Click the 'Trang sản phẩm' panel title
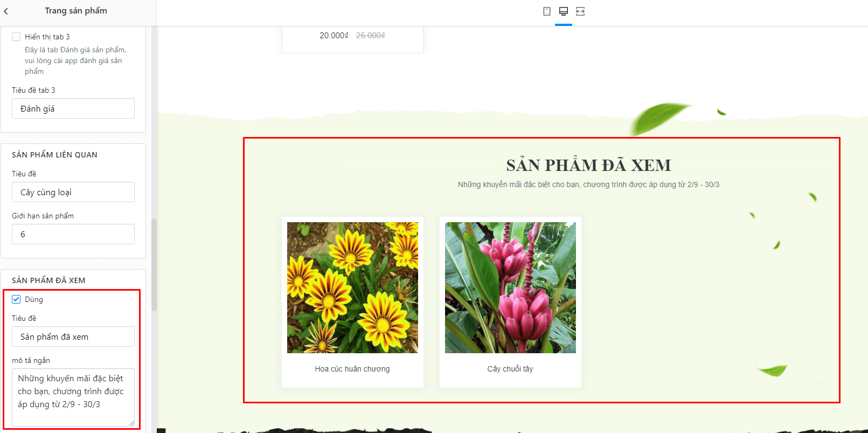The height and width of the screenshot is (433, 868). (x=76, y=11)
